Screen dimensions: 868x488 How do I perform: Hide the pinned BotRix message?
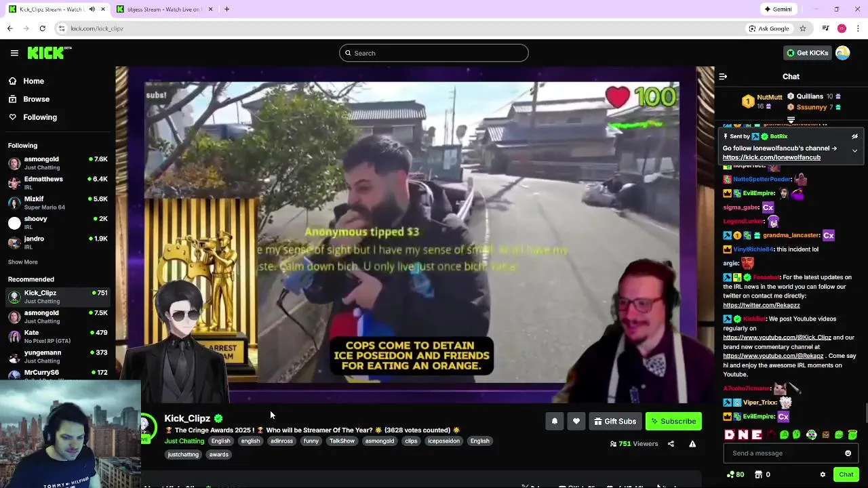[854, 136]
